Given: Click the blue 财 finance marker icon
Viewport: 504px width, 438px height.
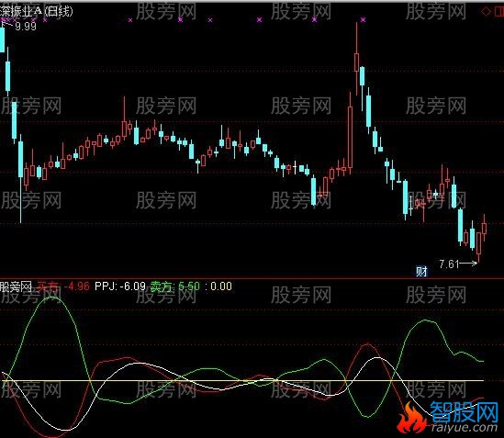Looking at the screenshot, I should tap(421, 272).
